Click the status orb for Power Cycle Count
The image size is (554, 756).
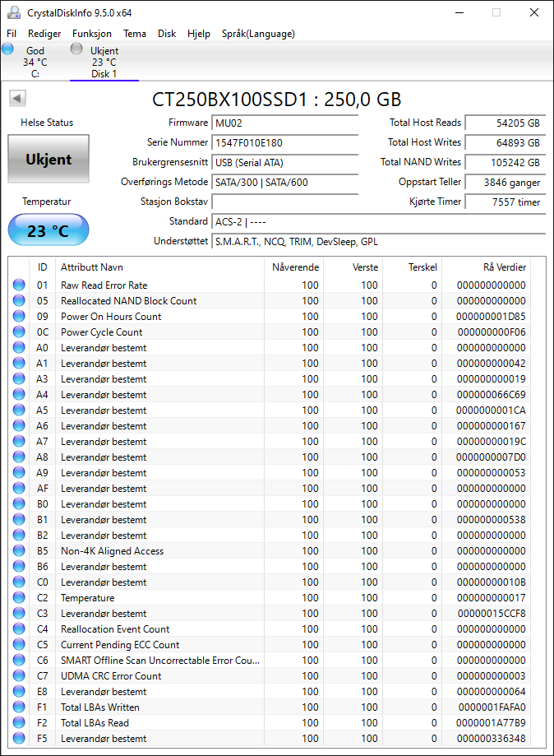[19, 332]
